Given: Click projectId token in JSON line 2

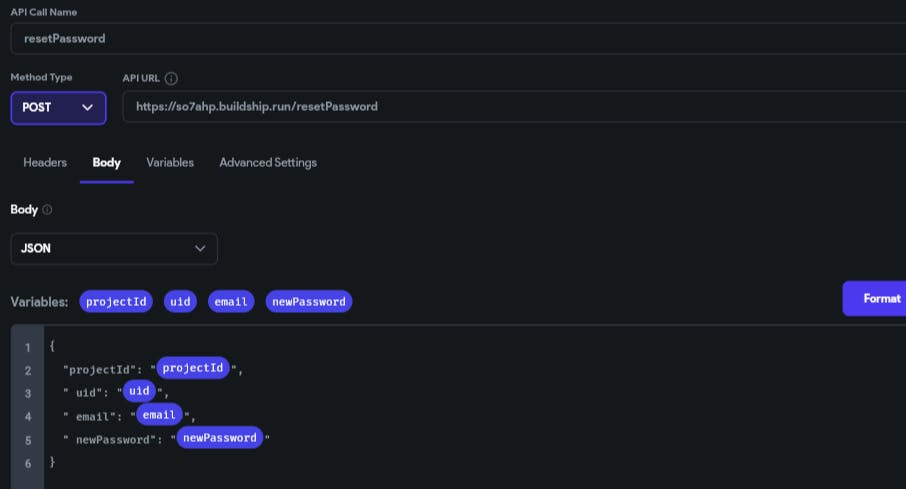Looking at the screenshot, I should pos(194,368).
